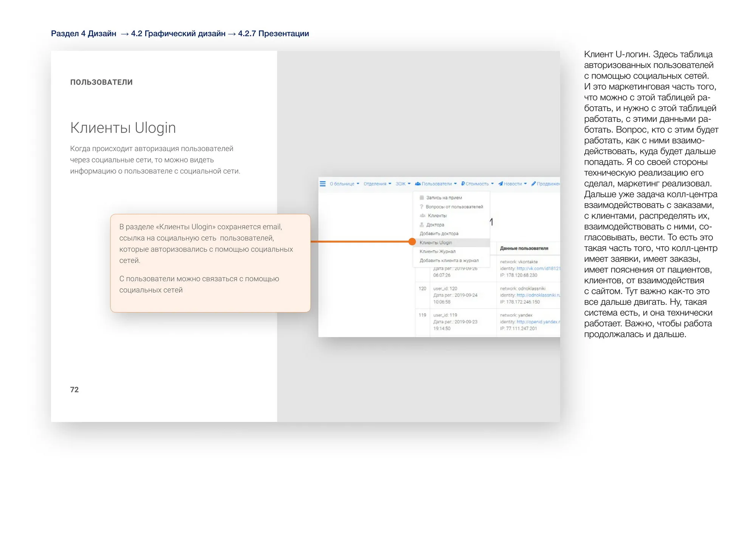
Task: Visit the openid.yandex identity link
Action: point(538,322)
